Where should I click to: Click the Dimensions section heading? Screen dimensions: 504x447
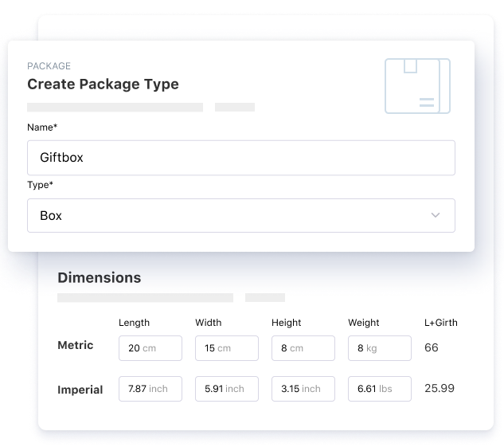[x=100, y=277]
